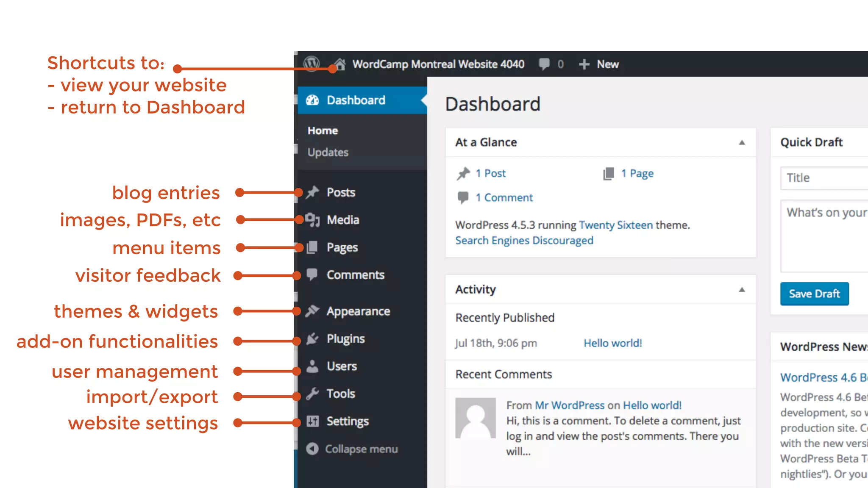Click Search Engines Discouraged link

pyautogui.click(x=524, y=241)
